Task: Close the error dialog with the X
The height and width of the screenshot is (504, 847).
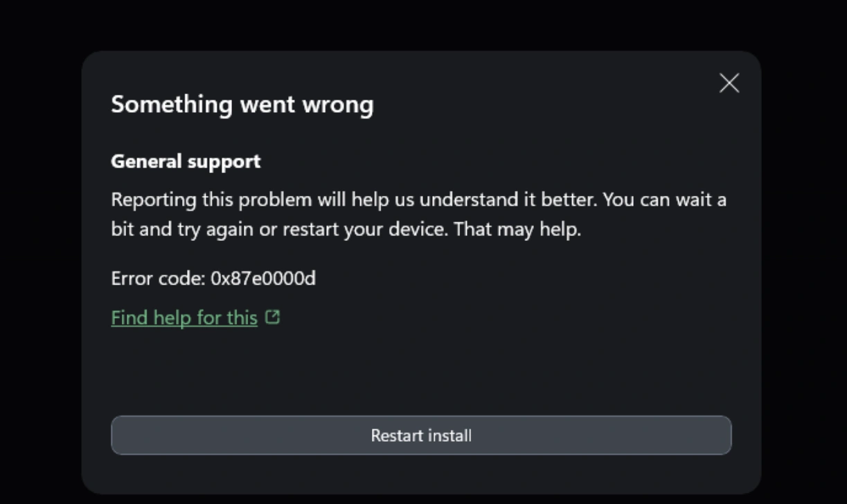Action: pyautogui.click(x=729, y=83)
